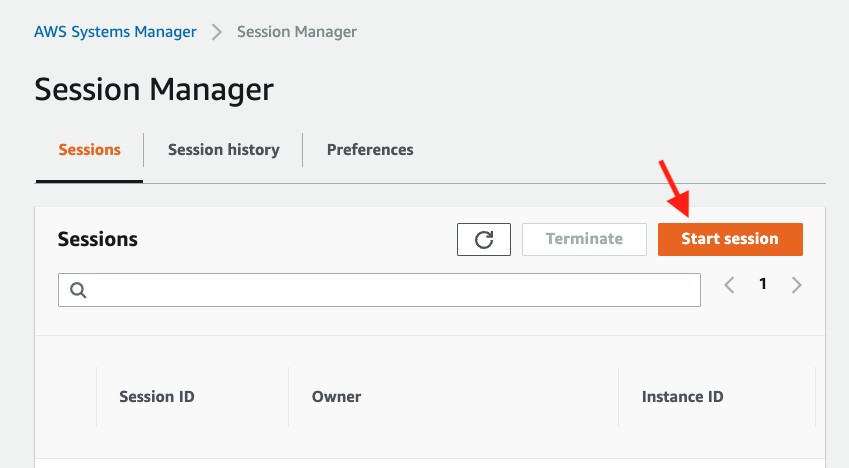
Task: Click the red arrow annotation
Action: coord(674,188)
